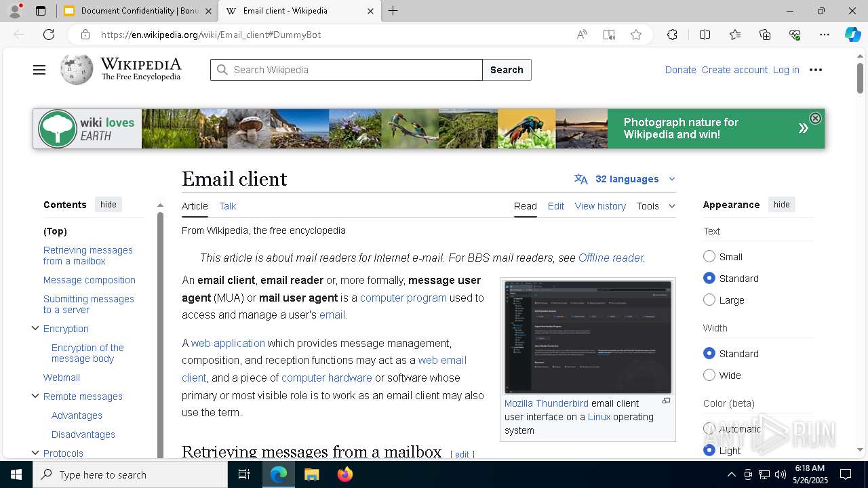Open the Thunderbird screenshot thumbnail
Viewport: 868px width, 488px height.
588,337
